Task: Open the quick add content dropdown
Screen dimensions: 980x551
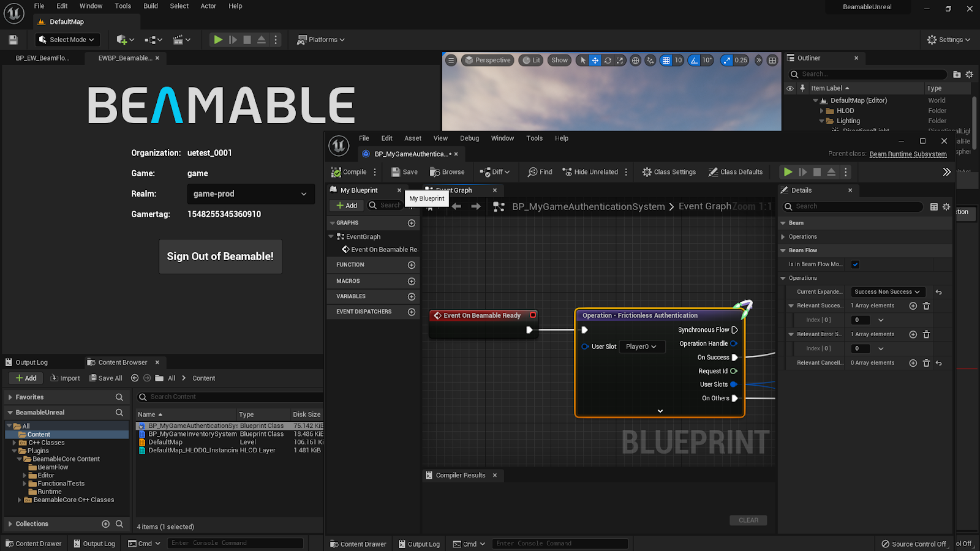Action: pos(125,40)
